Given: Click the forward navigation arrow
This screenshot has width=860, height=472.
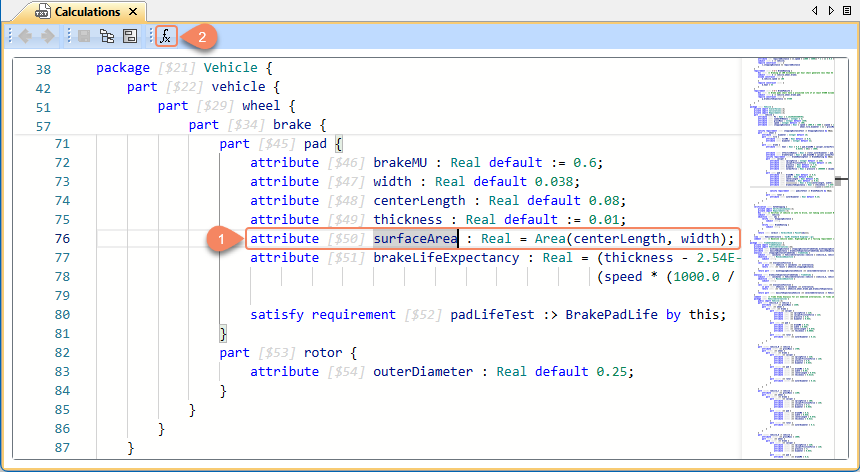Looking at the screenshot, I should click(48, 37).
